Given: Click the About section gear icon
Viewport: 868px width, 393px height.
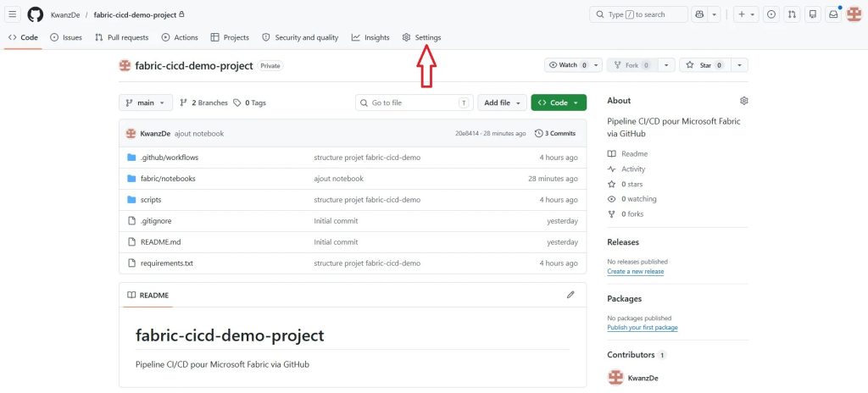Looking at the screenshot, I should (x=744, y=101).
